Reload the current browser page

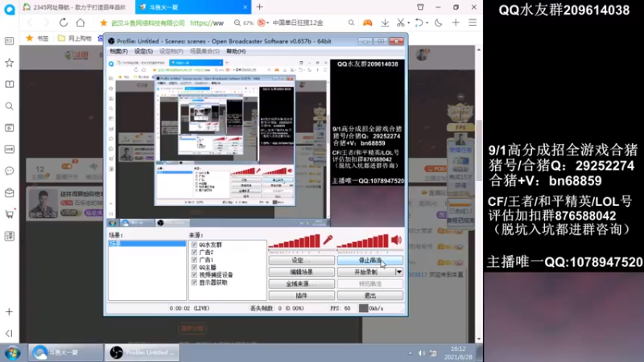(x=64, y=23)
